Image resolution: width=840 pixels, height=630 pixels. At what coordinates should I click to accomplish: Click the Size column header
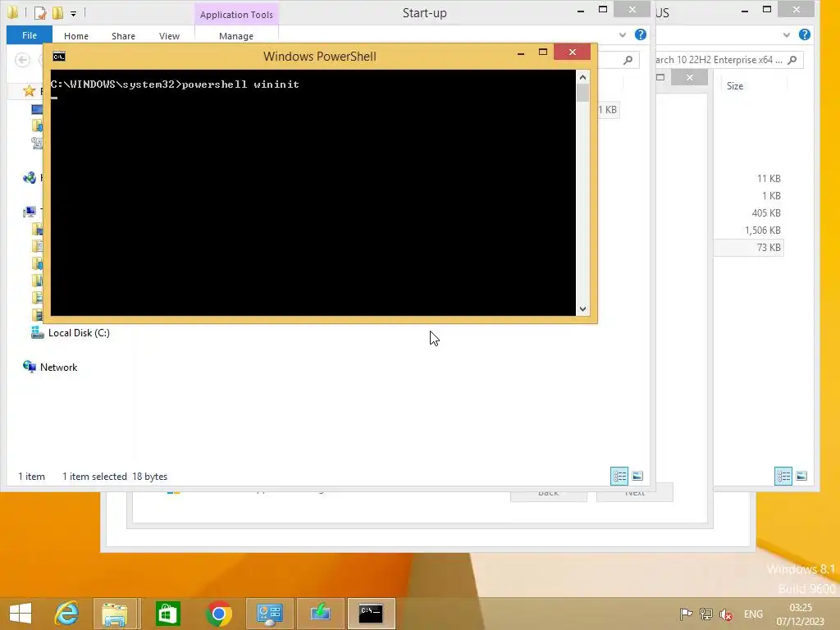point(735,85)
